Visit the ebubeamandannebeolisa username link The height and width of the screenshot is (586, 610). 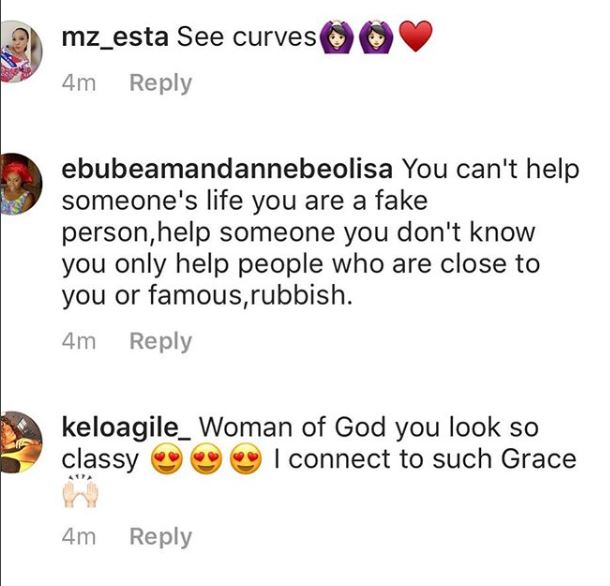point(227,170)
